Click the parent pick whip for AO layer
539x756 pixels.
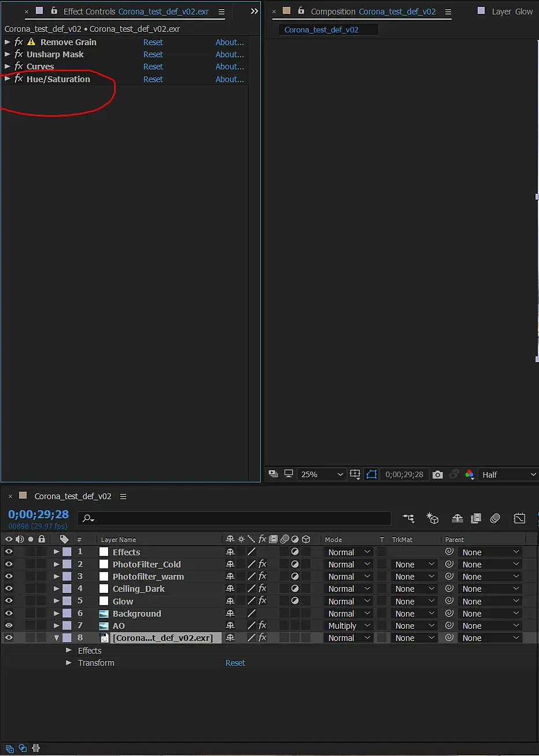tap(449, 625)
